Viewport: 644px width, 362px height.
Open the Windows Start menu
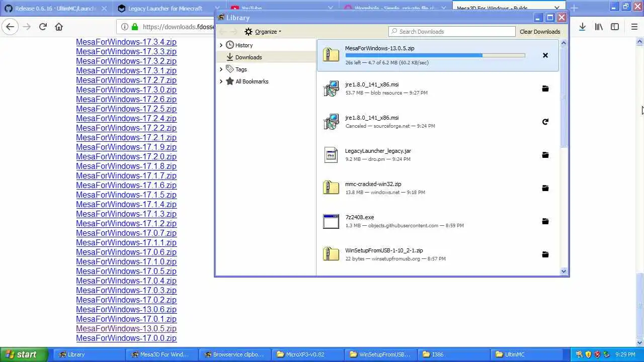pos(24,354)
